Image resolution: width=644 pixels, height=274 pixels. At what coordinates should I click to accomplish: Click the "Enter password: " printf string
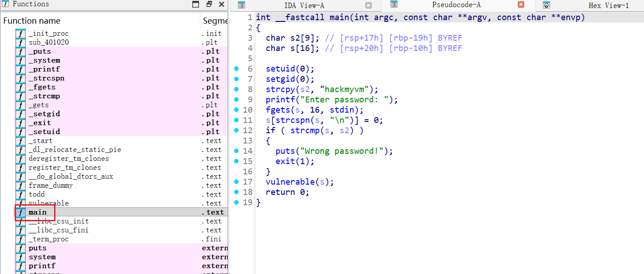tap(344, 100)
